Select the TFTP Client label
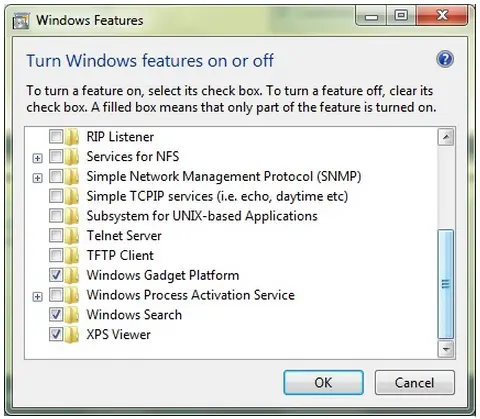 pyautogui.click(x=120, y=255)
